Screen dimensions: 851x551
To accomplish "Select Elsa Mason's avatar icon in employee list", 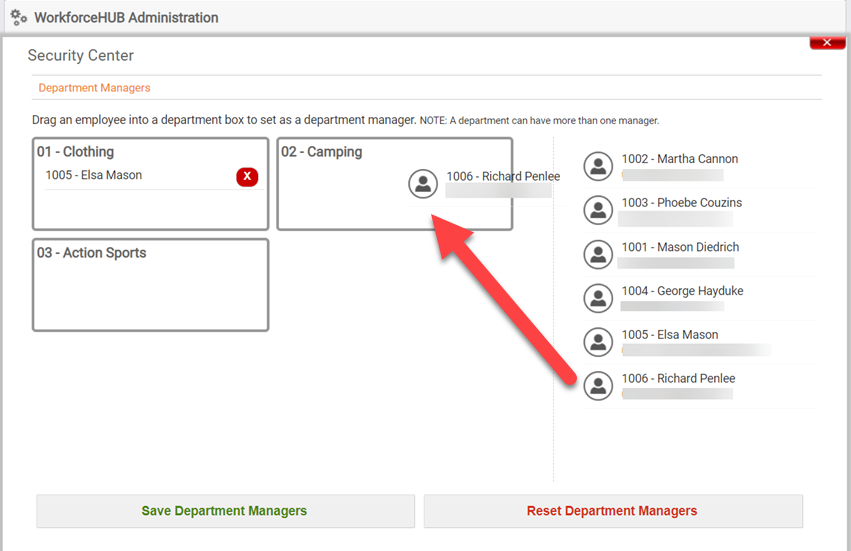I will (598, 342).
